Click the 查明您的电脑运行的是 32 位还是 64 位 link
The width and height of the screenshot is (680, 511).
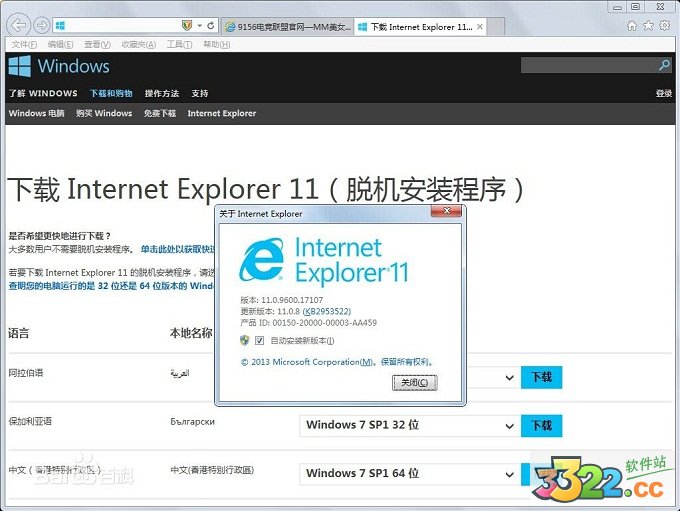pos(111,286)
